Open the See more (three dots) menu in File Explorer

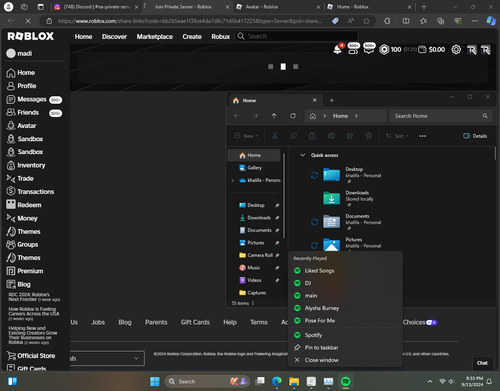click(x=423, y=136)
